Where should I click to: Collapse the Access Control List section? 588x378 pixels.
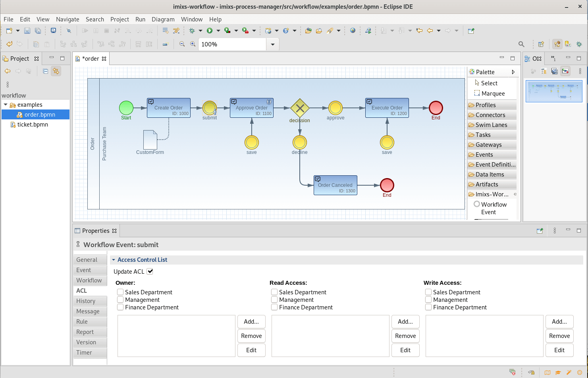pyautogui.click(x=114, y=260)
